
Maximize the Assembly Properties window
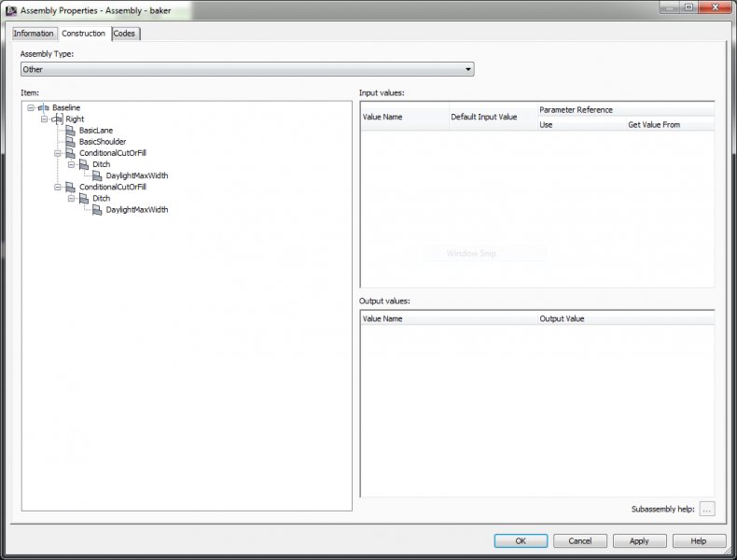[688, 7]
